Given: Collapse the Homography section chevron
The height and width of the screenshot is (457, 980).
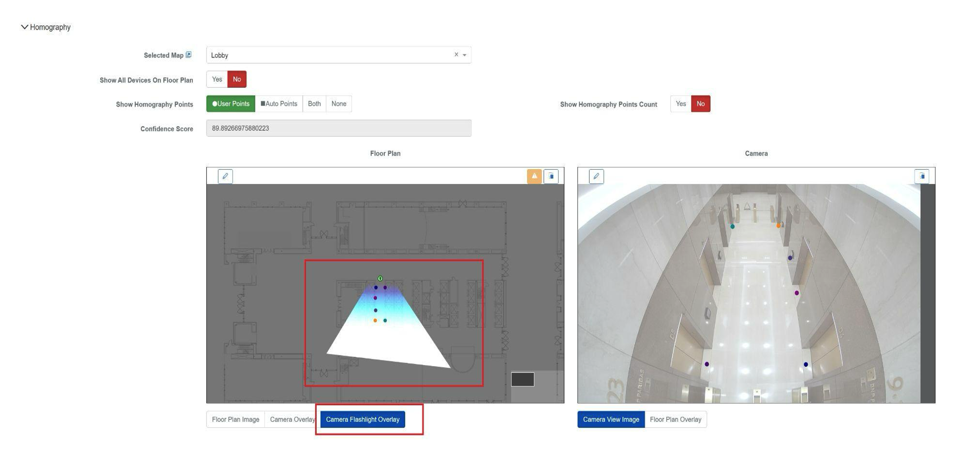Looking at the screenshot, I should point(24,27).
